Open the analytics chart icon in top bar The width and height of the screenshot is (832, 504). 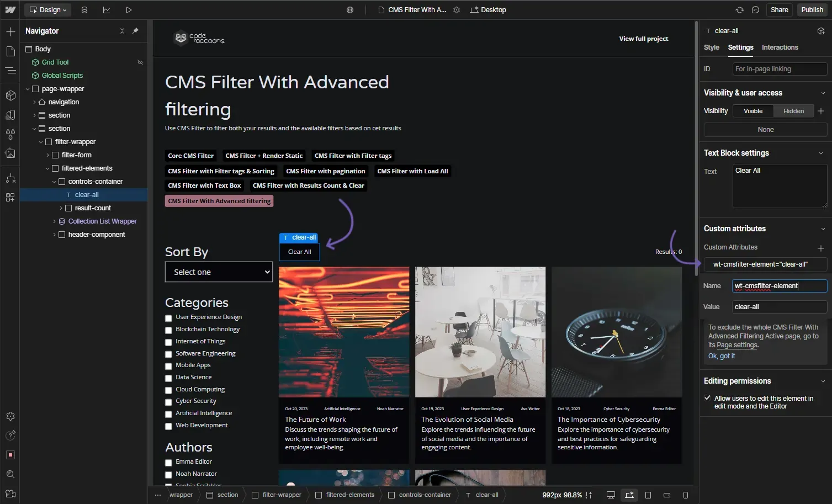tap(107, 10)
